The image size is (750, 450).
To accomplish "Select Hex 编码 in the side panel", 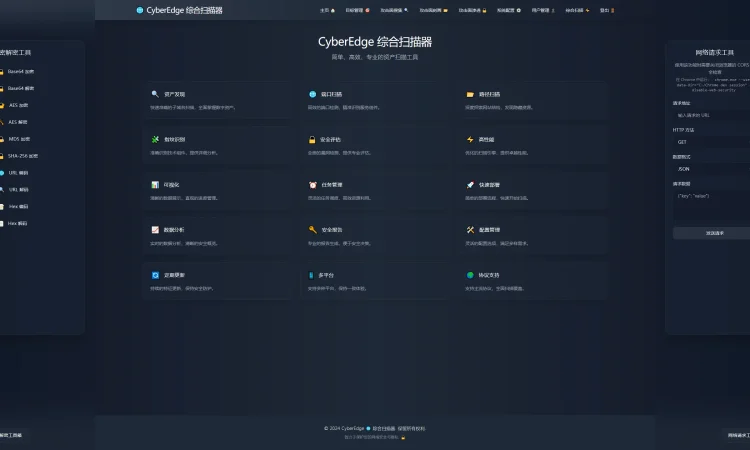I will coord(18,207).
